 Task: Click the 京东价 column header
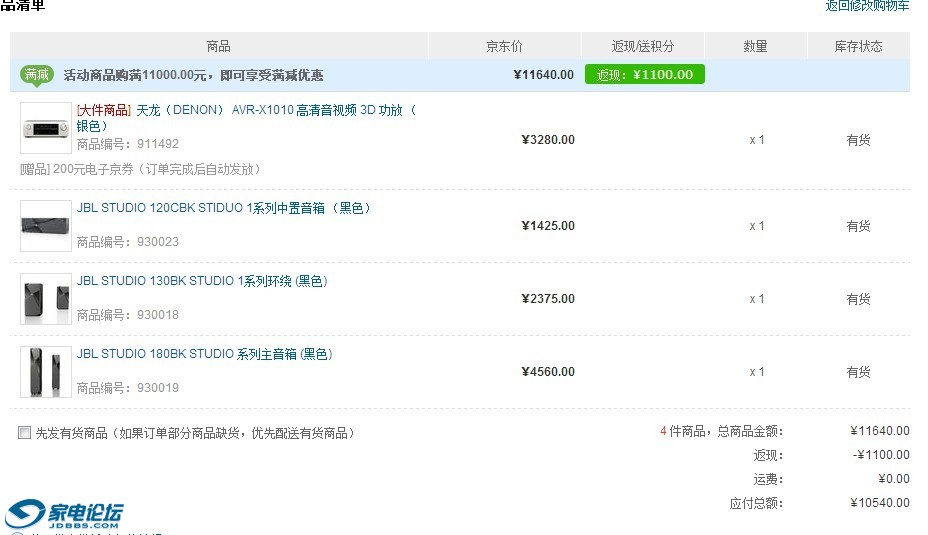click(504, 46)
